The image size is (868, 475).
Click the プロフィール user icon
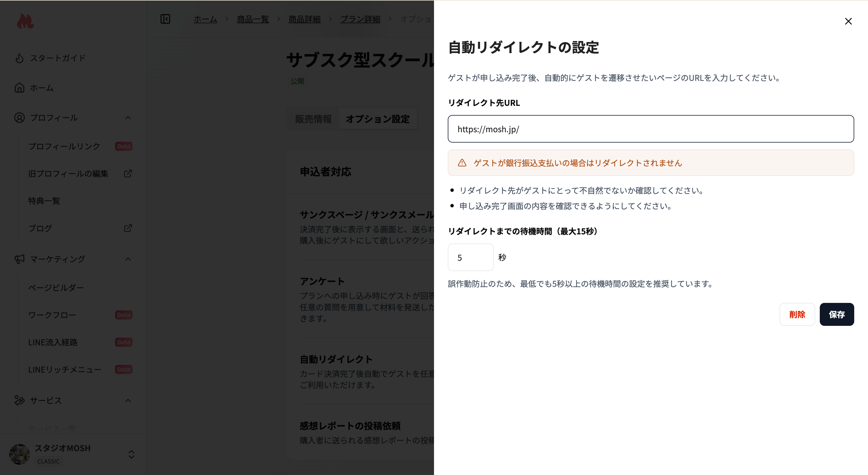tap(20, 118)
